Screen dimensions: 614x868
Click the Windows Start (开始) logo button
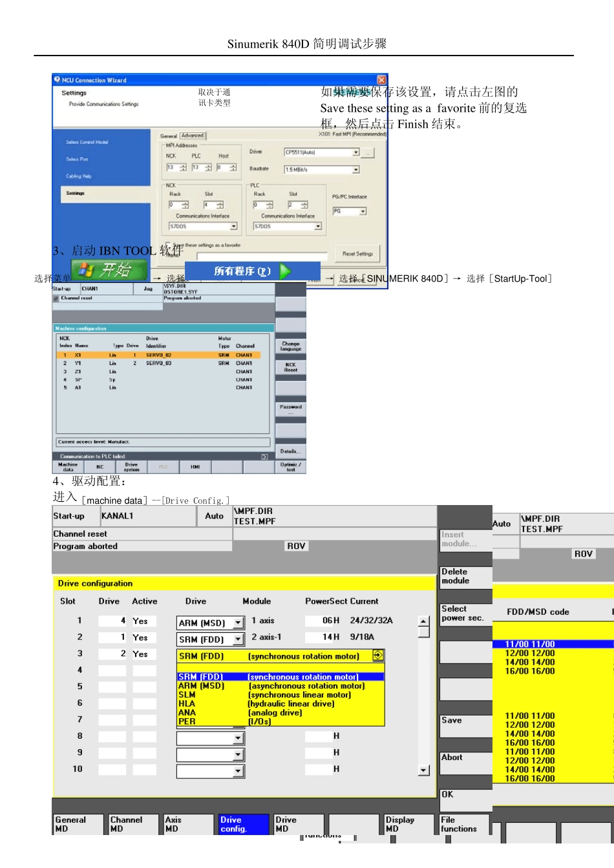[x=109, y=270]
